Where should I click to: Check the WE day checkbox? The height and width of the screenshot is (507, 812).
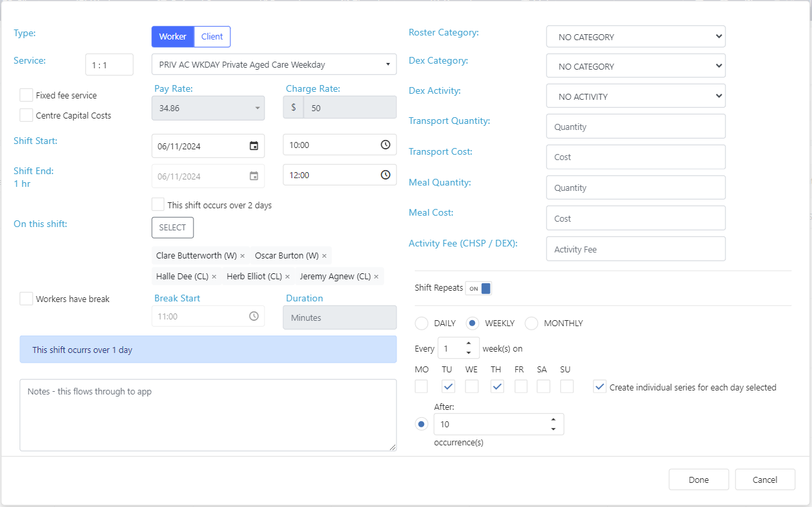point(472,386)
